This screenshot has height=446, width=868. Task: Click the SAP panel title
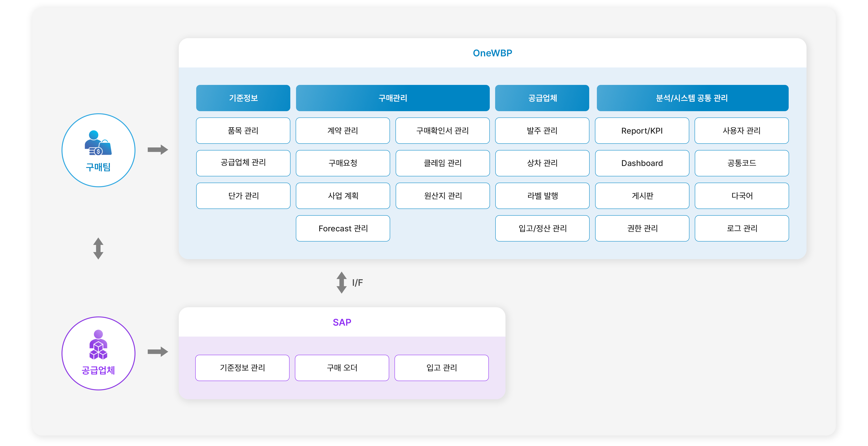[342, 323]
